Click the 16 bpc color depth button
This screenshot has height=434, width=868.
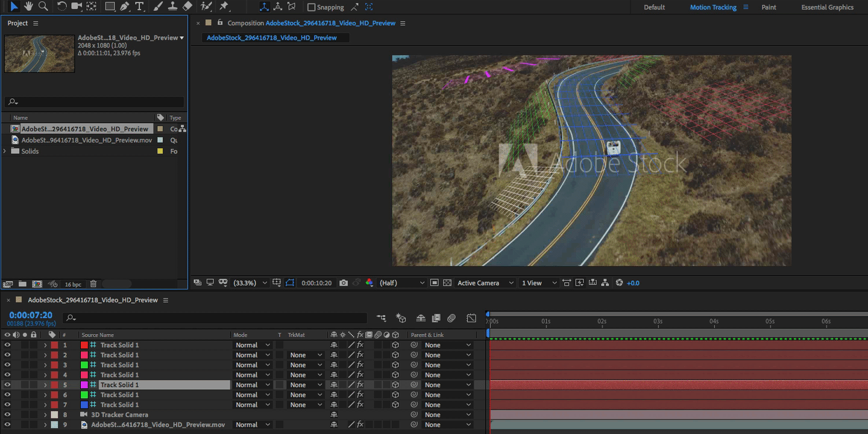tap(73, 285)
